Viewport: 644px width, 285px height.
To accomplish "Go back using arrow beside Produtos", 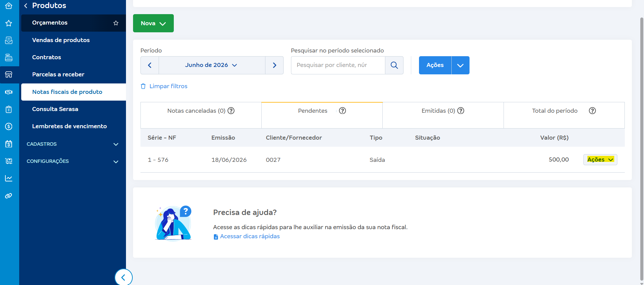I will pos(26,6).
